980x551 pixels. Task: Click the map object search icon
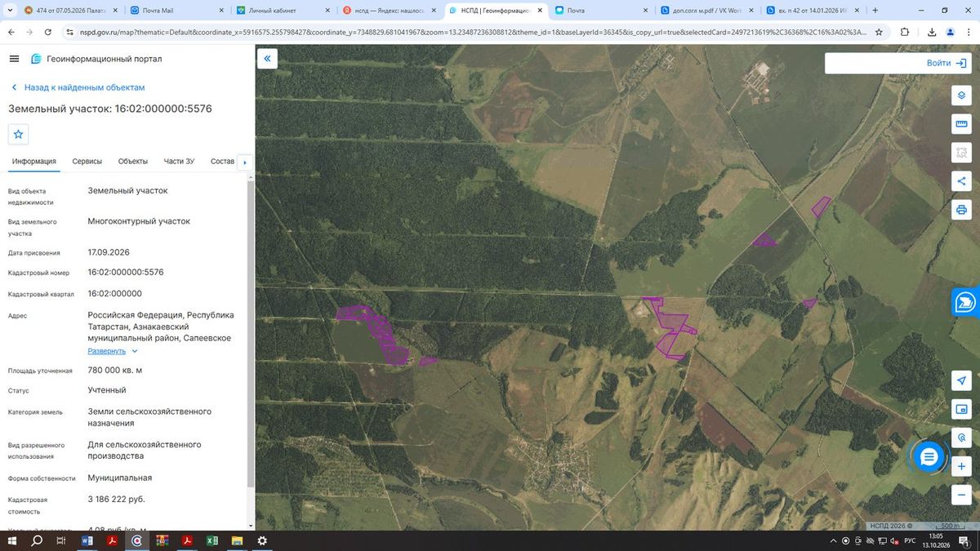point(961,438)
